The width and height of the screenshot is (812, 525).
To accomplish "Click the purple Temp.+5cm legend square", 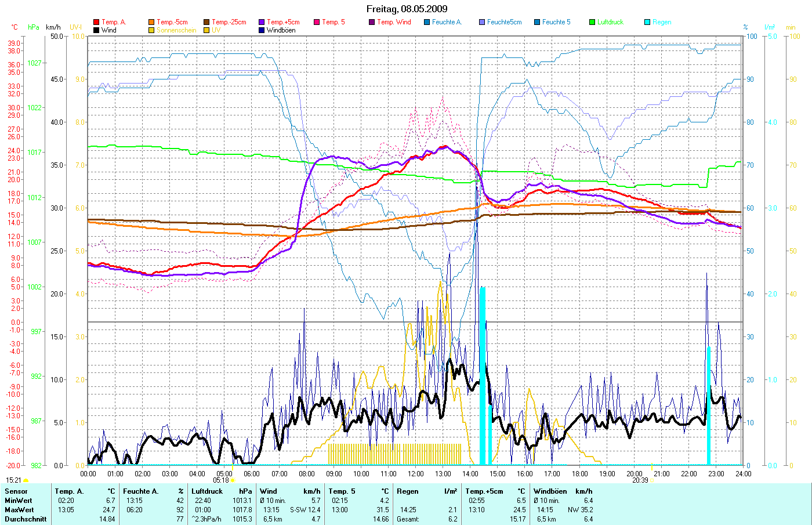I will tap(262, 22).
